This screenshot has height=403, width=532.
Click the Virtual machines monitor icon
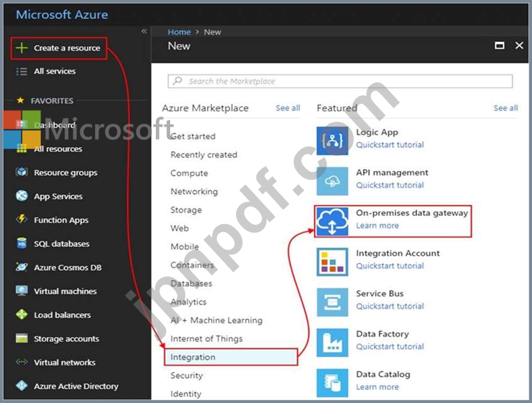click(22, 291)
